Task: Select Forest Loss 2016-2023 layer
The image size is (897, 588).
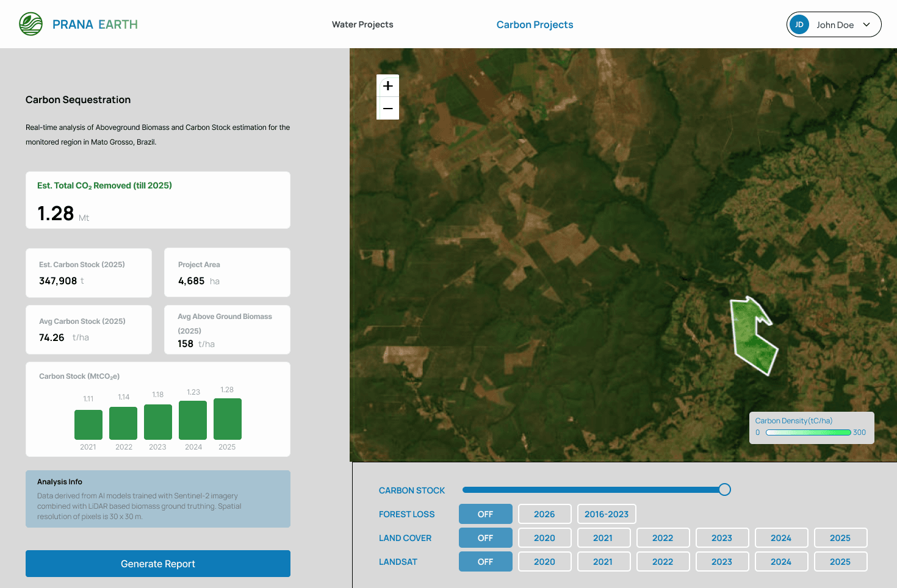Action: click(x=607, y=514)
